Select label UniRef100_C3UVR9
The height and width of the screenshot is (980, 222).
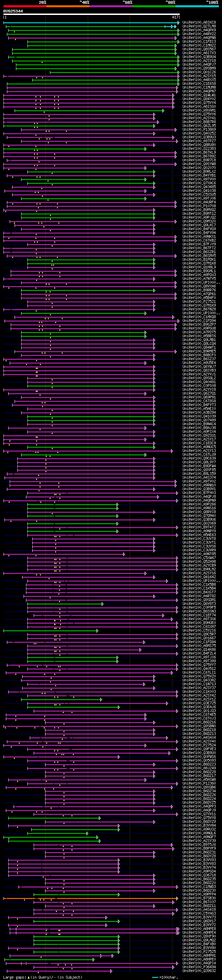199,550
